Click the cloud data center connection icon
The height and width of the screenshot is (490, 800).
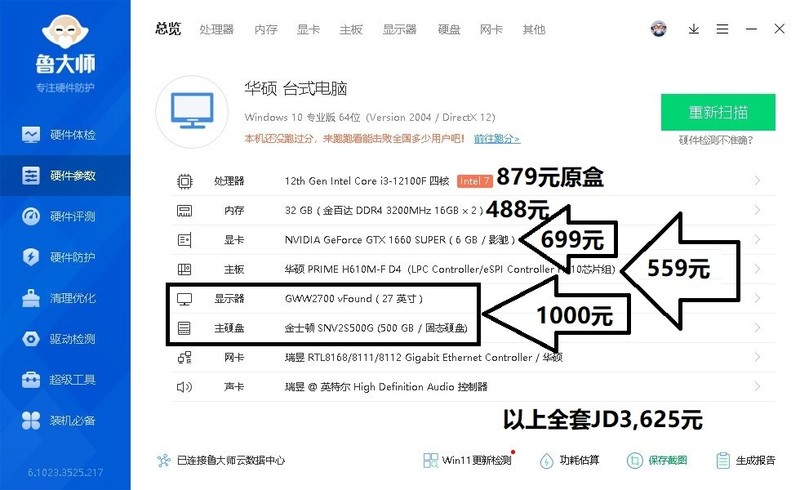pyautogui.click(x=163, y=460)
